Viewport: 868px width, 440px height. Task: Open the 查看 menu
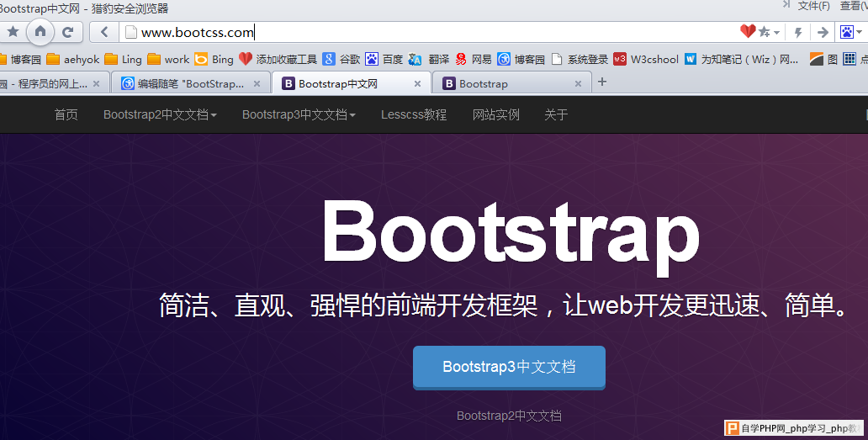(854, 6)
